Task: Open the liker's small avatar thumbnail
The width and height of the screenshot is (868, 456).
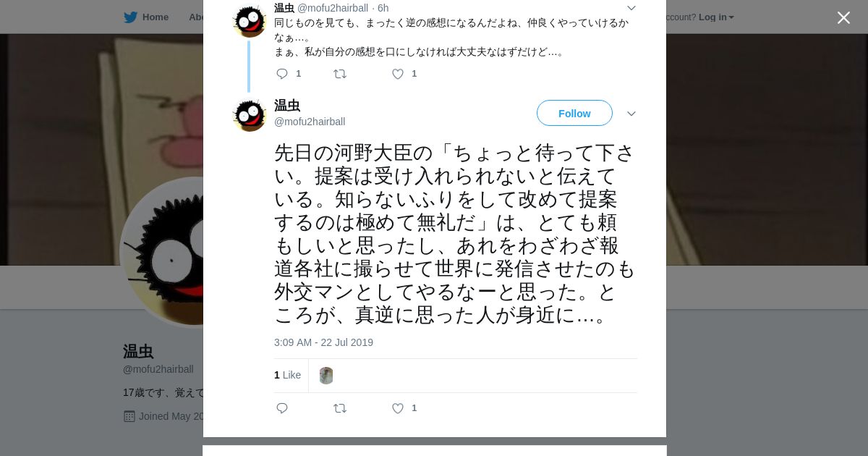Action: tap(326, 376)
